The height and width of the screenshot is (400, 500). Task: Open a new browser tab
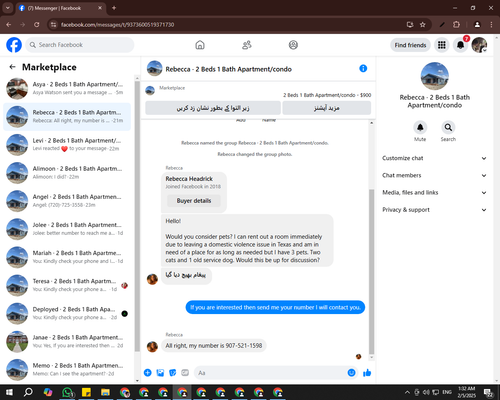(x=114, y=8)
